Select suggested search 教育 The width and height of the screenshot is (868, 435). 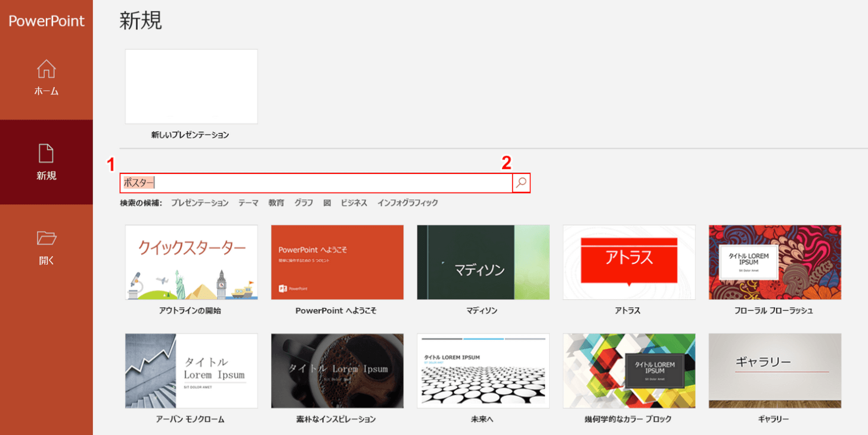276,203
